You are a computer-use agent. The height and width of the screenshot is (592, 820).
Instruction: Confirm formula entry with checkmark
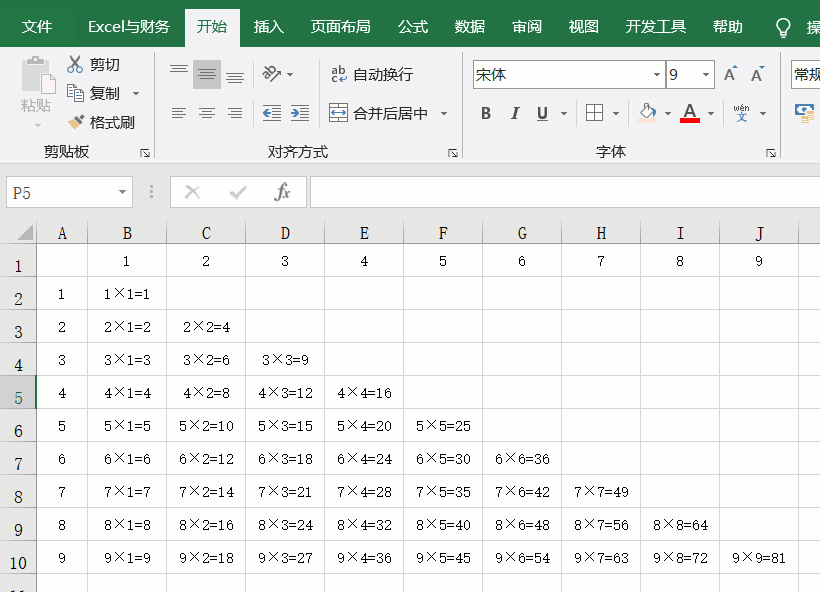point(238,192)
